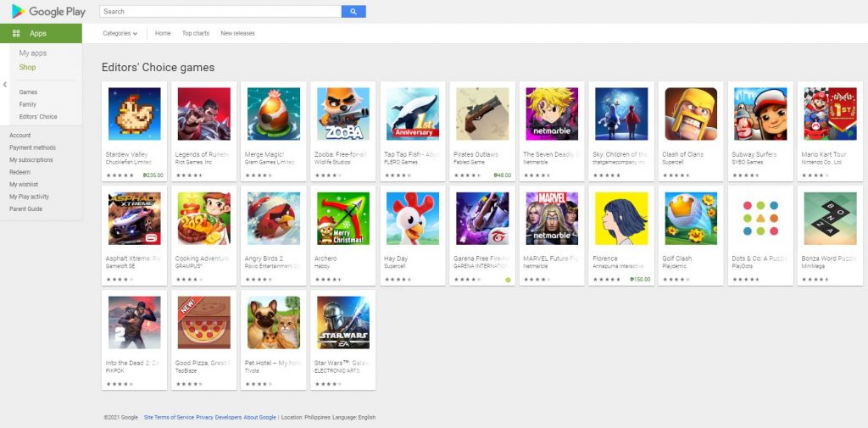Open Editors' Choice sidebar item
Viewport: 868px width, 428px height.
click(x=38, y=117)
